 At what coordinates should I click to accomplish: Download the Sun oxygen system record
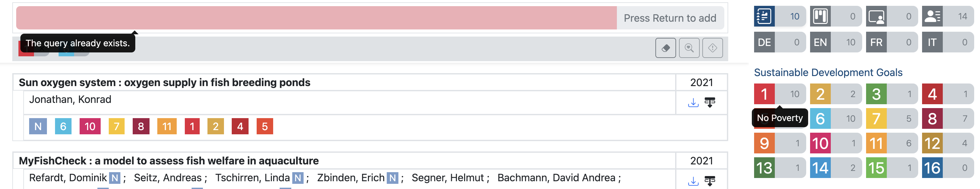(x=694, y=102)
